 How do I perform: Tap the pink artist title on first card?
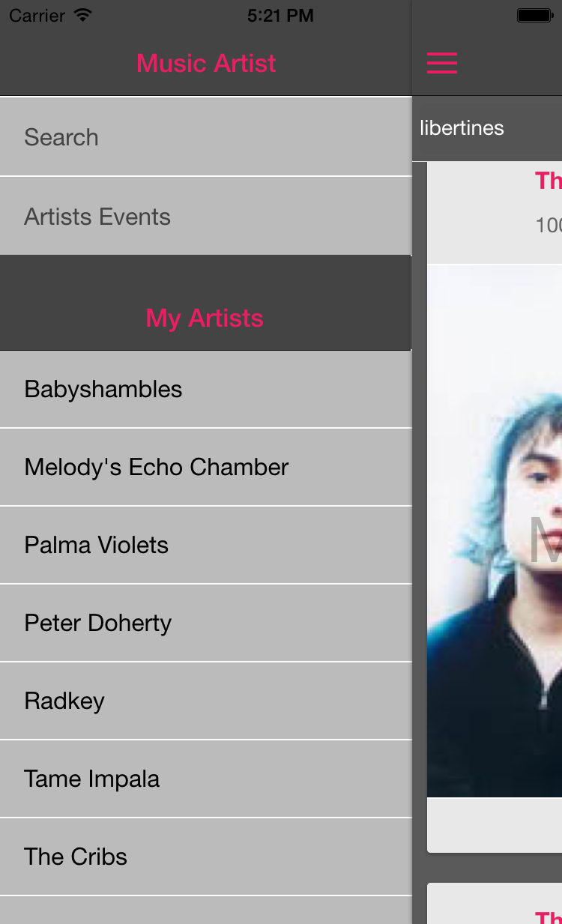point(548,181)
